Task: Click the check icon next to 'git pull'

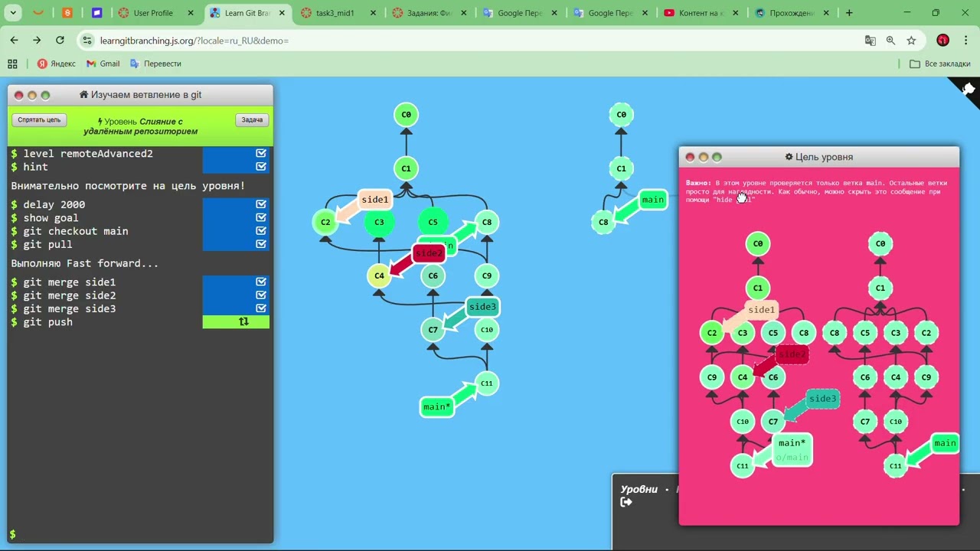Action: click(261, 244)
